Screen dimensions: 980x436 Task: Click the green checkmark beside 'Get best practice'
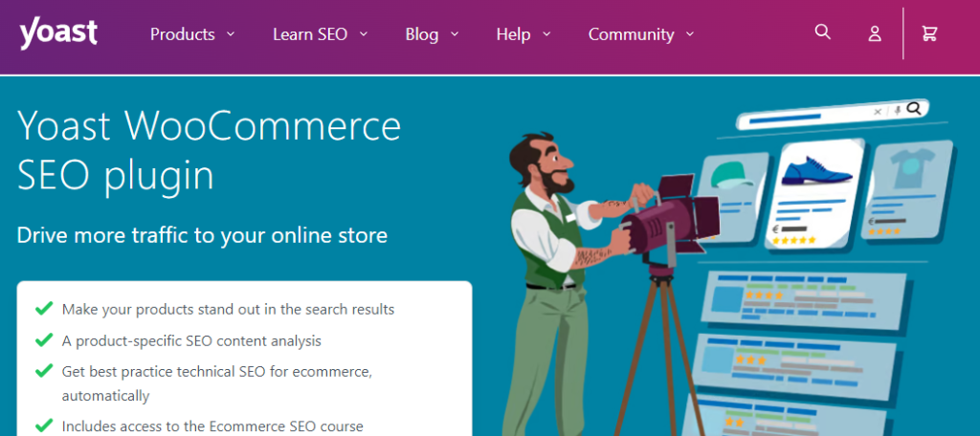coord(43,371)
